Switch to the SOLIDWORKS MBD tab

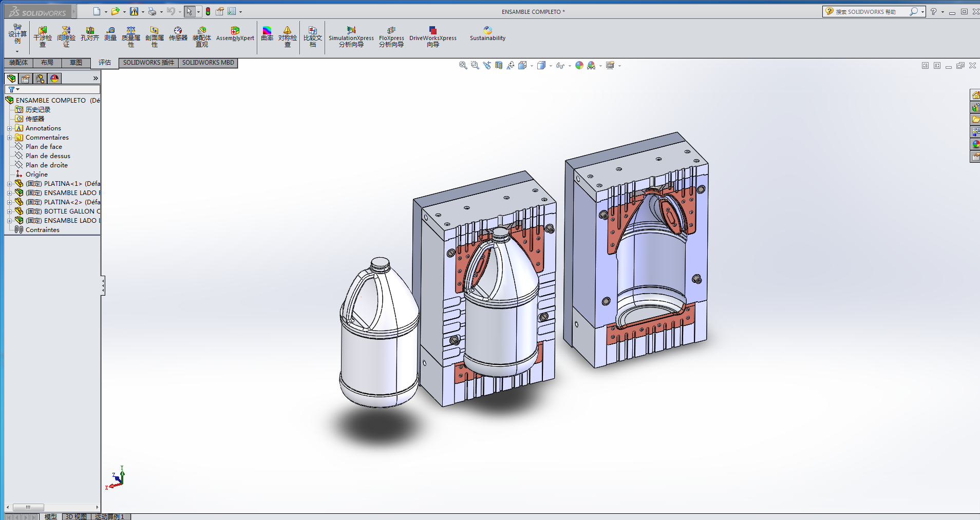[208, 63]
